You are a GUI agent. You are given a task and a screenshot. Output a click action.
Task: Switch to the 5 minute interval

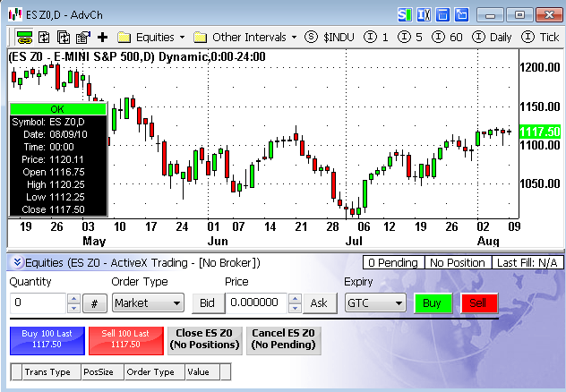pyautogui.click(x=409, y=37)
